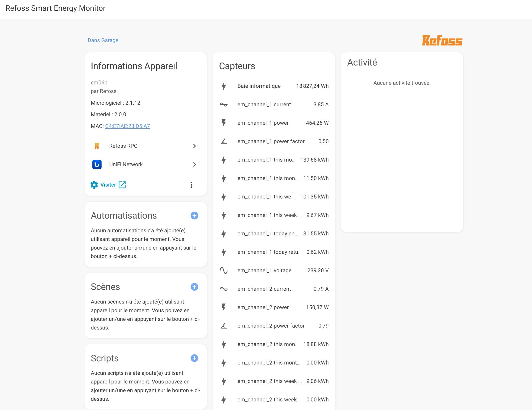Click the add script plus icon
This screenshot has height=410, width=532.
coord(194,358)
